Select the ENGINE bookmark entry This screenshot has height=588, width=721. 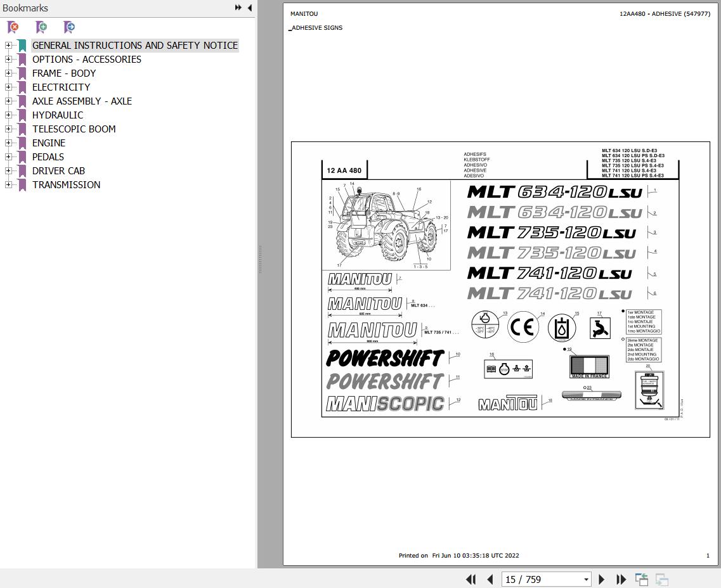click(49, 143)
